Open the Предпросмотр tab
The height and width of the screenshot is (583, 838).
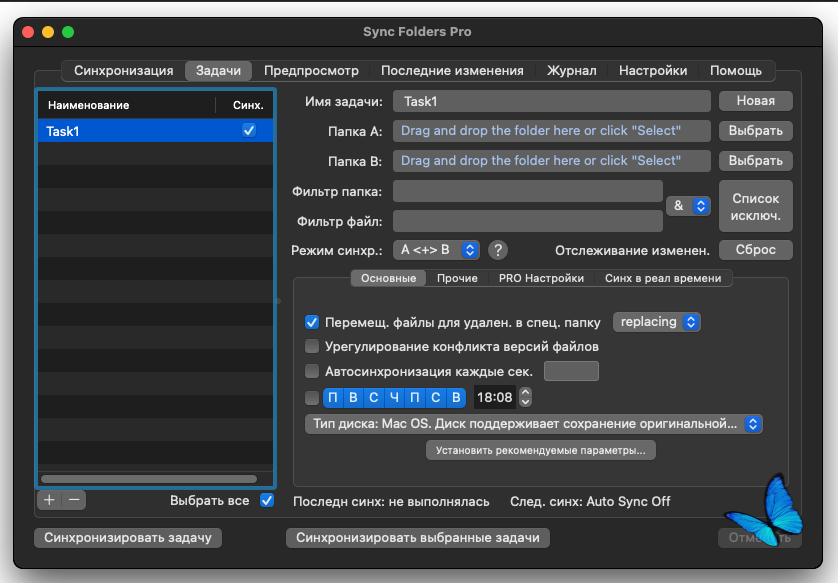311,71
